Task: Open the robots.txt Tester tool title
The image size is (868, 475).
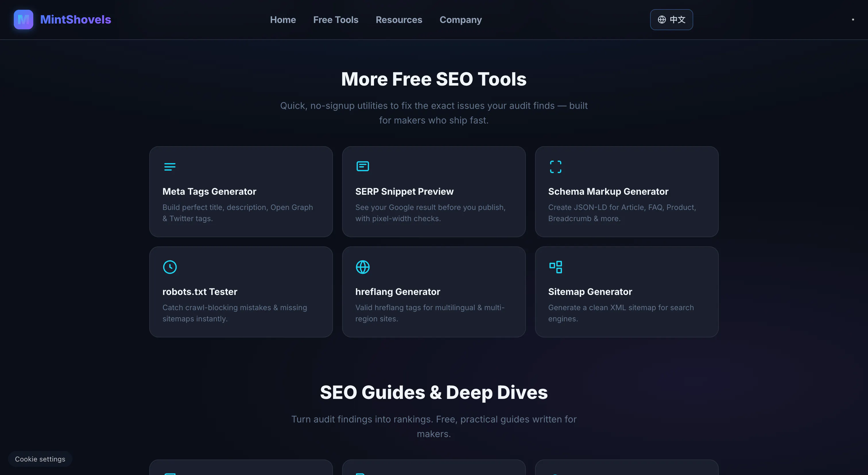Action: coord(200,291)
